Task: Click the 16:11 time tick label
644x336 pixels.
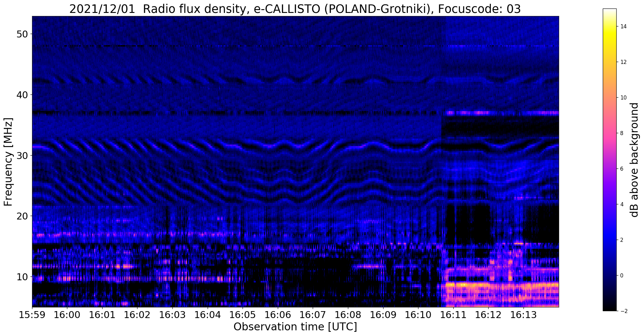Action: pos(453,315)
